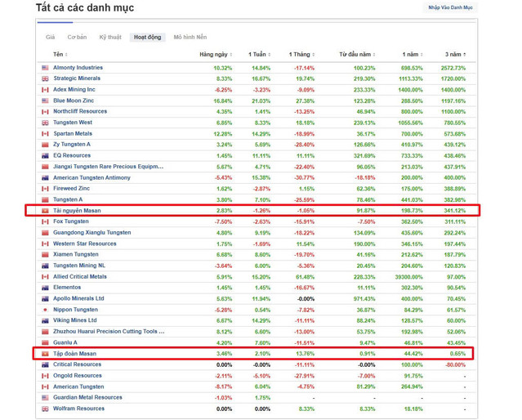522x420 pixels.
Task: Sort by the Hàng ngày column
Action: point(216,54)
